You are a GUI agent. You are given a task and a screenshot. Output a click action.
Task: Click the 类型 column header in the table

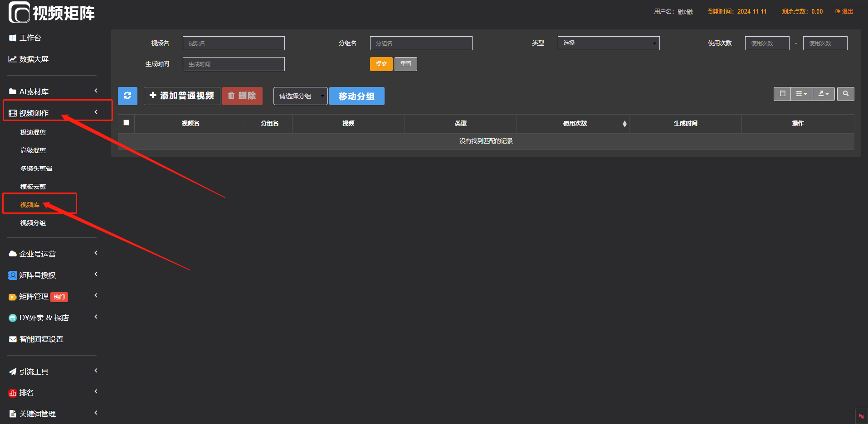(461, 123)
